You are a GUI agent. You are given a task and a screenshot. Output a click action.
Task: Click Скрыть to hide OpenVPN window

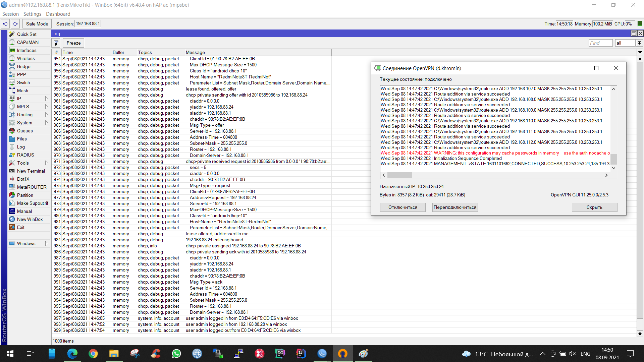(594, 207)
